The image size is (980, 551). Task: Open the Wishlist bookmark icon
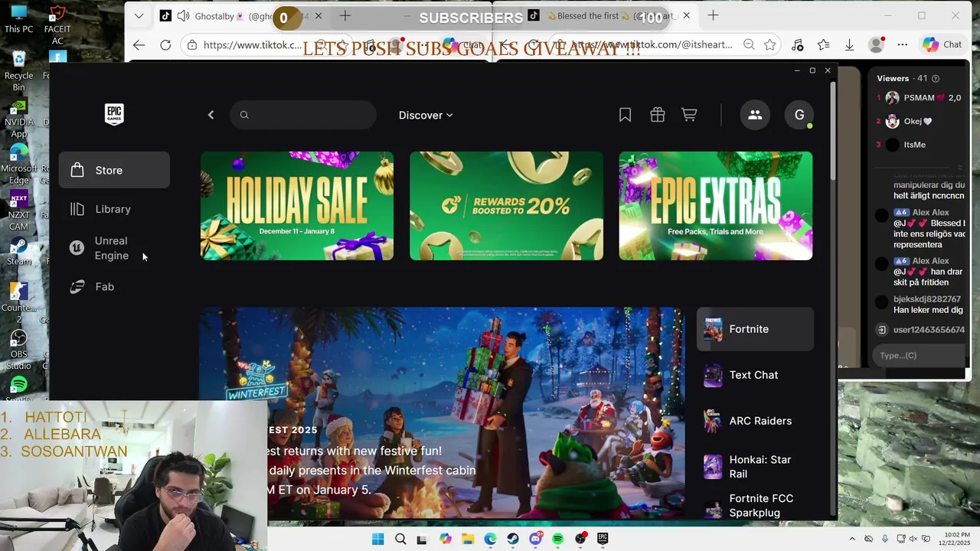click(625, 115)
